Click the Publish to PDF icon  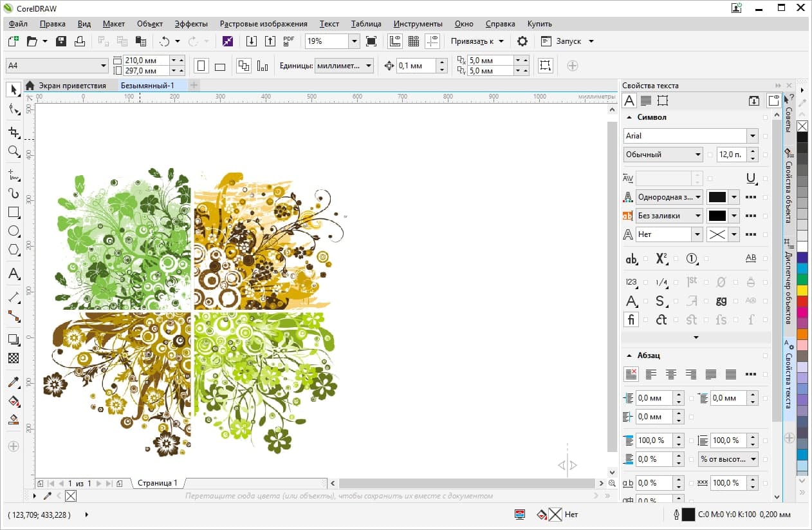[289, 41]
